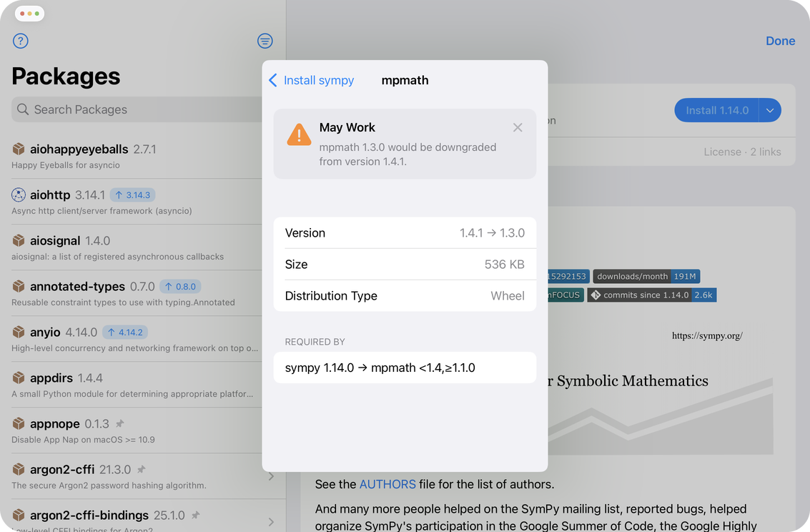The image size is (810, 532).
Task: Click the argon2-cffi-bindings package box icon
Action: [x=19, y=515]
